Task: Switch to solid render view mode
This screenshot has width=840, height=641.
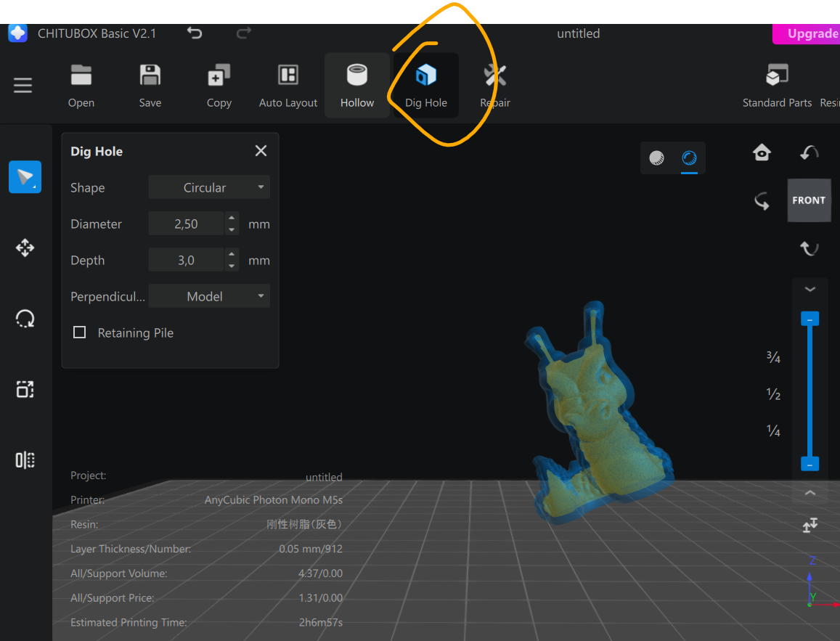Action: [656, 158]
